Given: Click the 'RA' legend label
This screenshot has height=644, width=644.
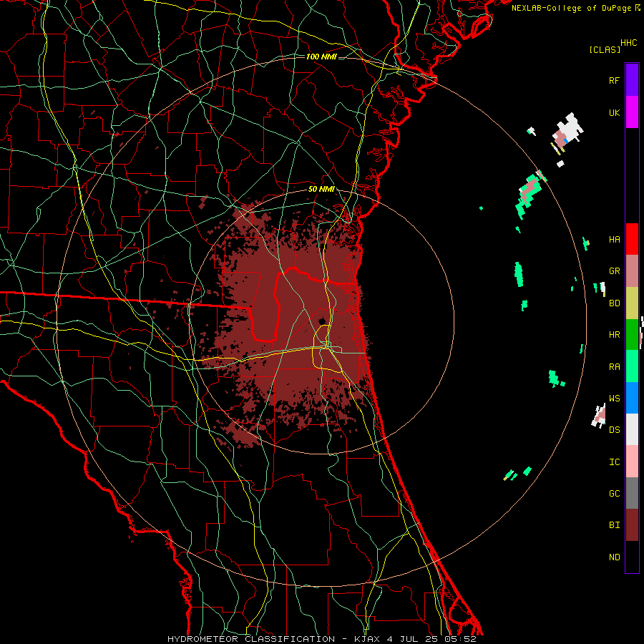Looking at the screenshot, I should [614, 367].
